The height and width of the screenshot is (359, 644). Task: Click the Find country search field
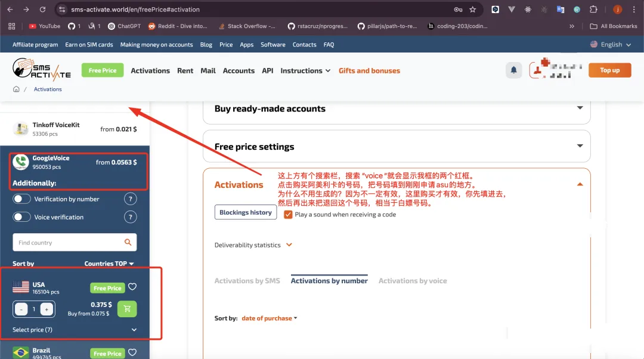[75, 242]
